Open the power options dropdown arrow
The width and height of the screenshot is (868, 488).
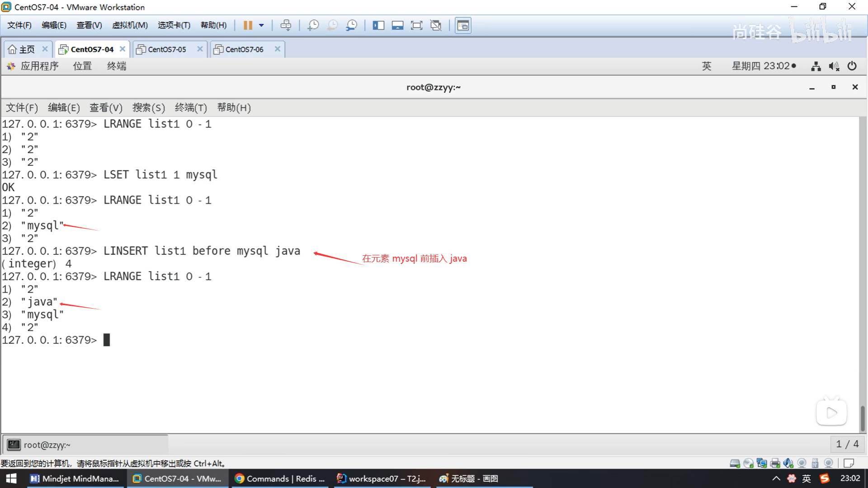(x=261, y=25)
